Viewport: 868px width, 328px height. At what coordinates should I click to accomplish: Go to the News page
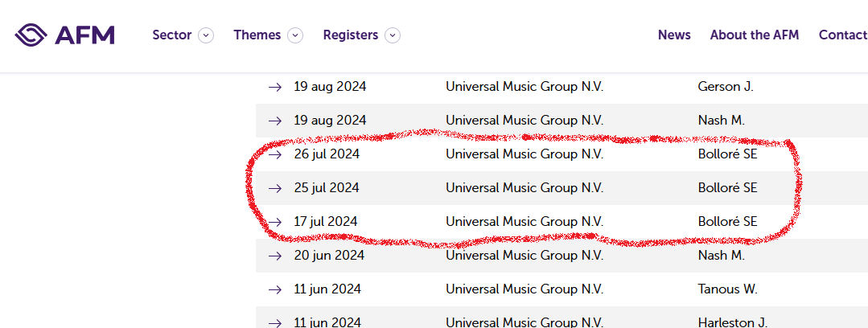674,35
